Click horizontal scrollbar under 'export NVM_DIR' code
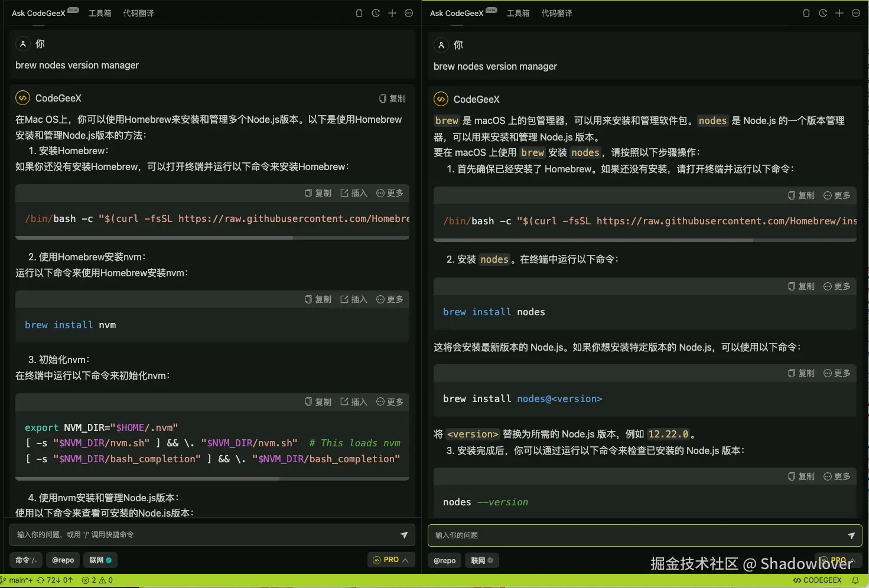The image size is (869, 588). (x=148, y=478)
